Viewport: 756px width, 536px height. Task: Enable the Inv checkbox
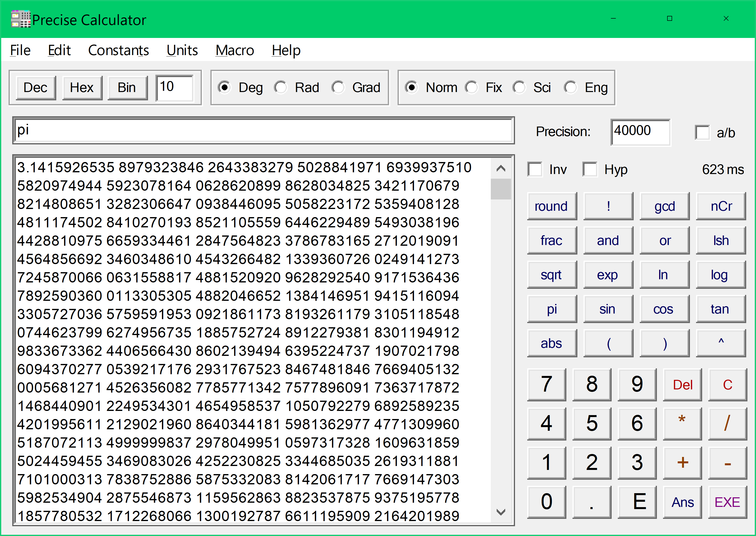coord(535,170)
